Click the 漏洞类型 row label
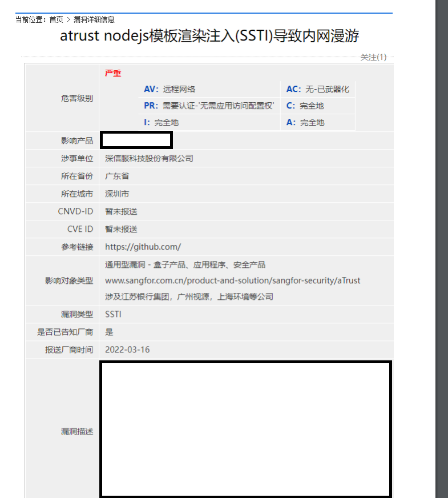The image size is (448, 498). tap(77, 315)
